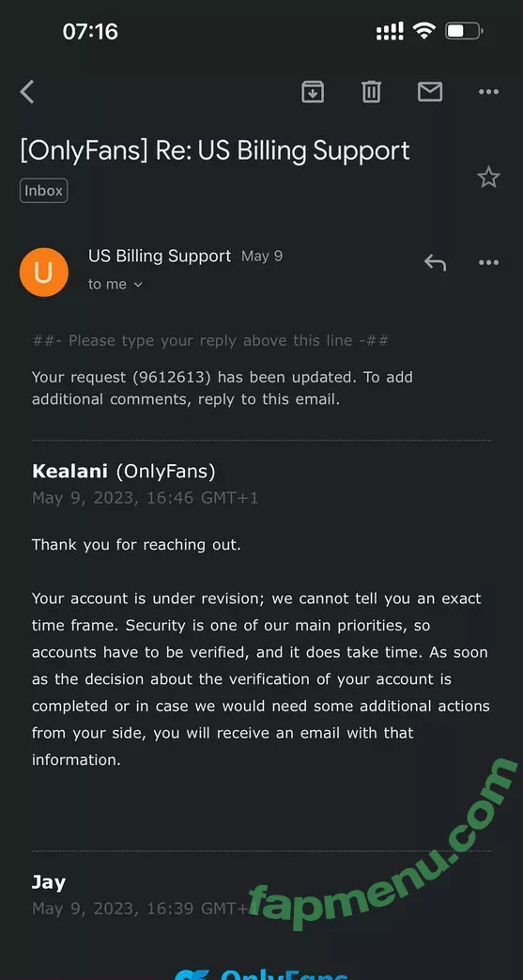Tap the orange U sender avatar
523x980 pixels.
click(44, 272)
